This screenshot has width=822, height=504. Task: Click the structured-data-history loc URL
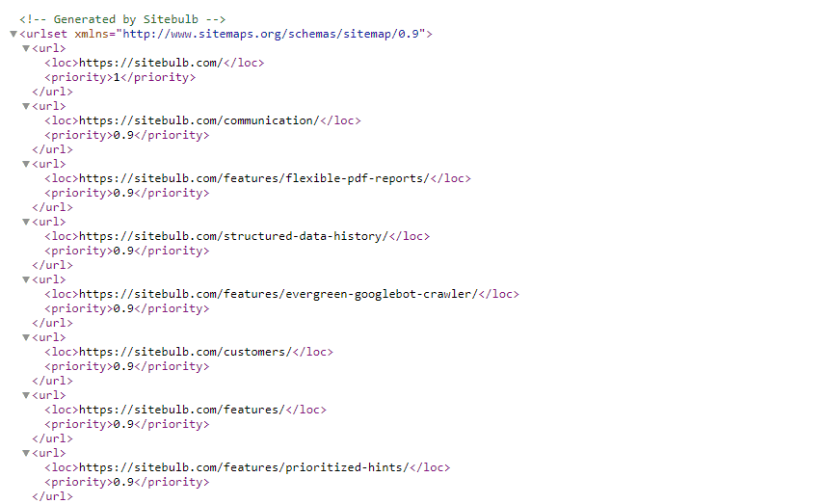(233, 236)
